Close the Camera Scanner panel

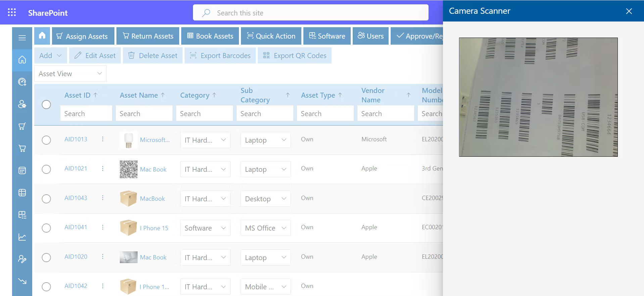point(629,11)
